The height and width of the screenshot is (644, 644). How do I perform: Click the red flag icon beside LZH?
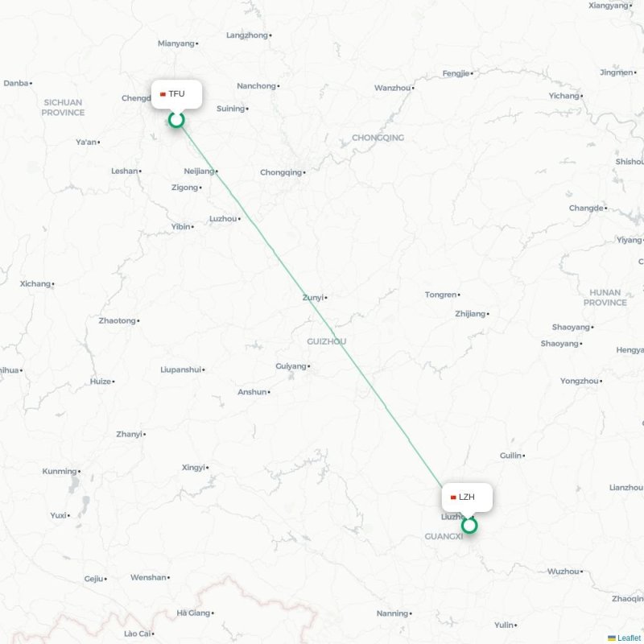pos(453,497)
